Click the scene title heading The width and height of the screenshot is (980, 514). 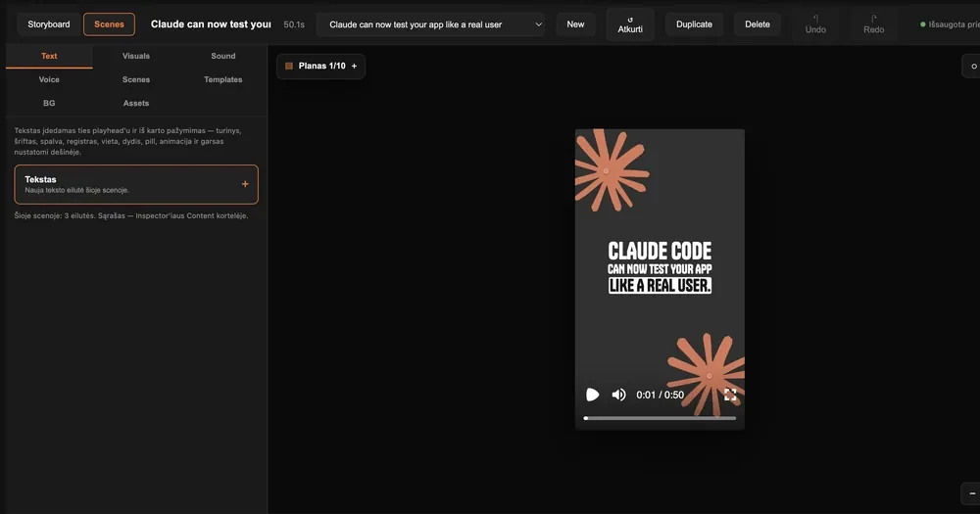211,24
